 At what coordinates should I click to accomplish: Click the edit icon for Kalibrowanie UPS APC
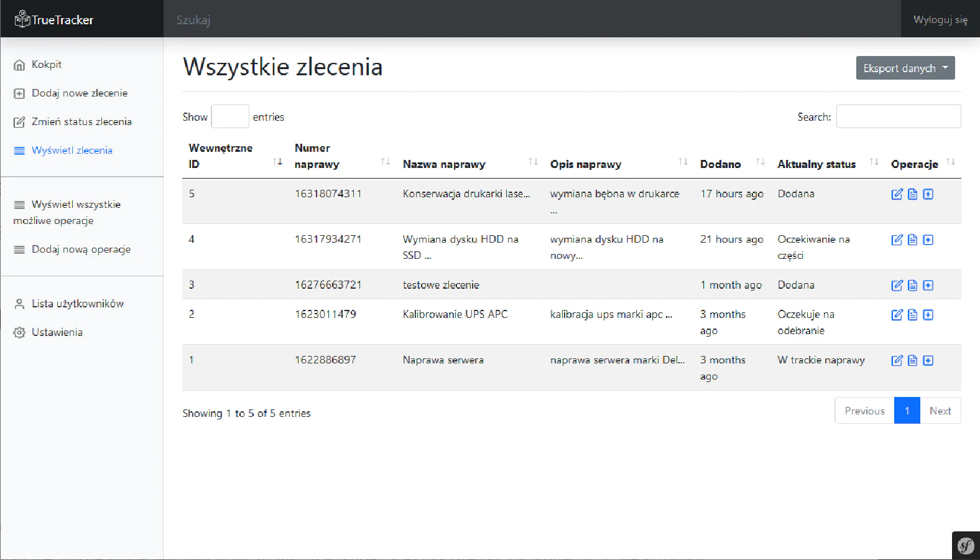[897, 315]
